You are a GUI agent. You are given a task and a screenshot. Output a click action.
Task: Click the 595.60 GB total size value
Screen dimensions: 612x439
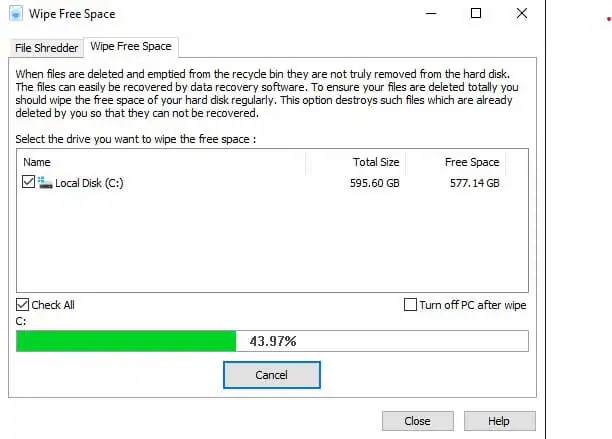[374, 183]
